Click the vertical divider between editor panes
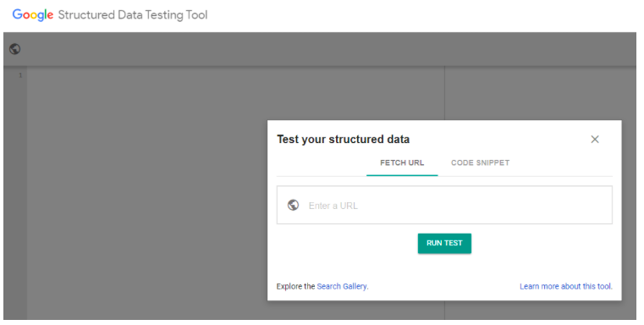This screenshot has width=644, height=325. 445,94
